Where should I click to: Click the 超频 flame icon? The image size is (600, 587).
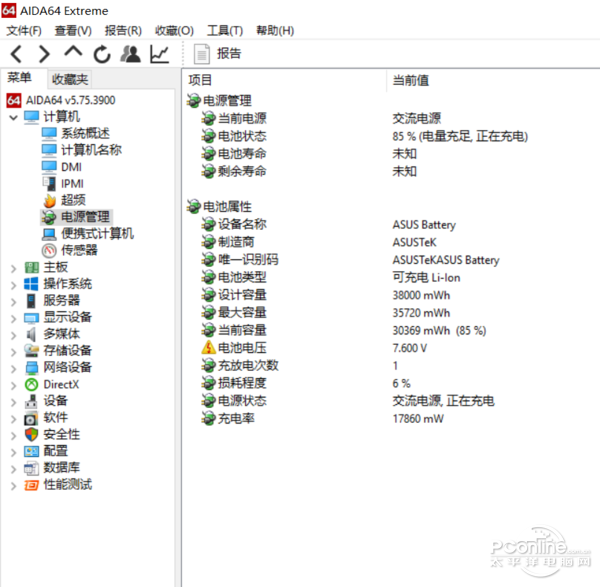click(49, 200)
